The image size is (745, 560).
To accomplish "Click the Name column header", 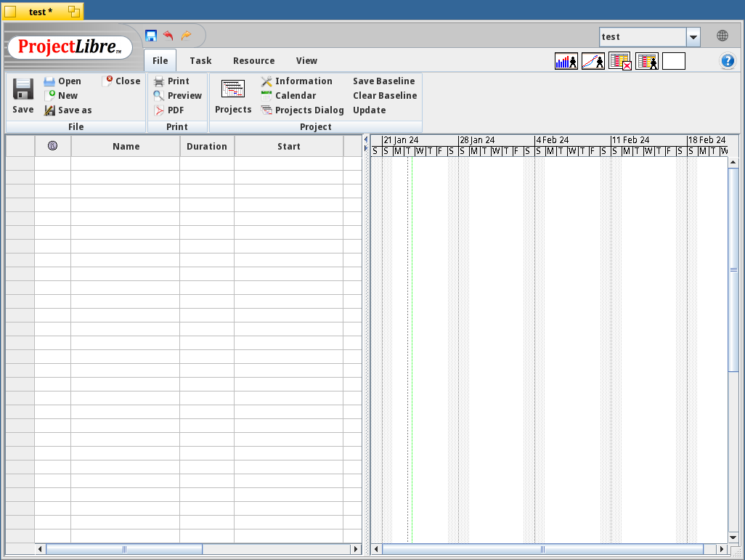I will [126, 147].
